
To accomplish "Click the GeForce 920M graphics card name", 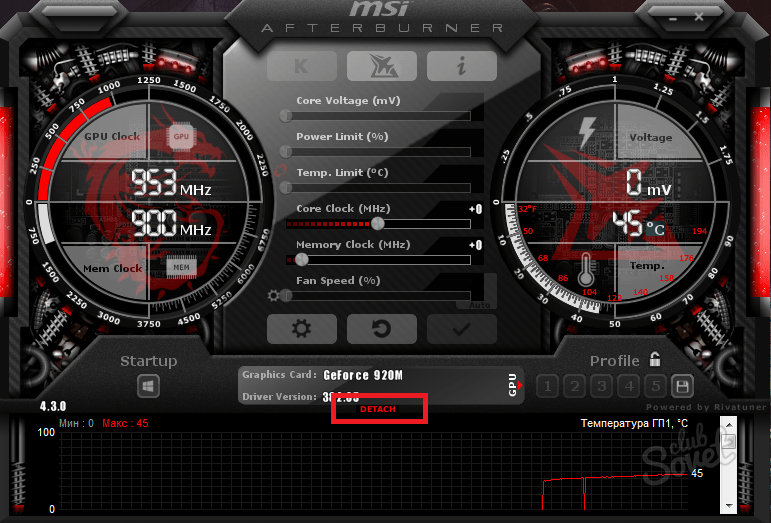I will coord(363,376).
